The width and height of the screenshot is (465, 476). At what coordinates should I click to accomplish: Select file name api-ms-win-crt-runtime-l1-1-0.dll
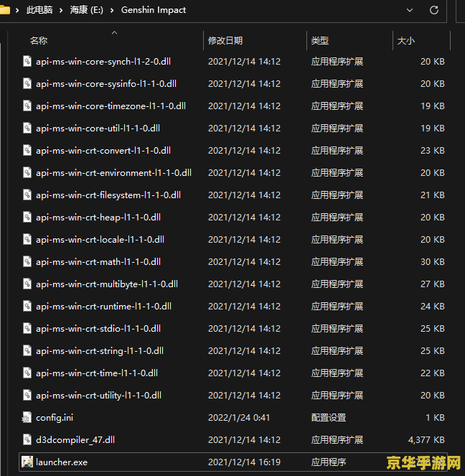(x=103, y=307)
